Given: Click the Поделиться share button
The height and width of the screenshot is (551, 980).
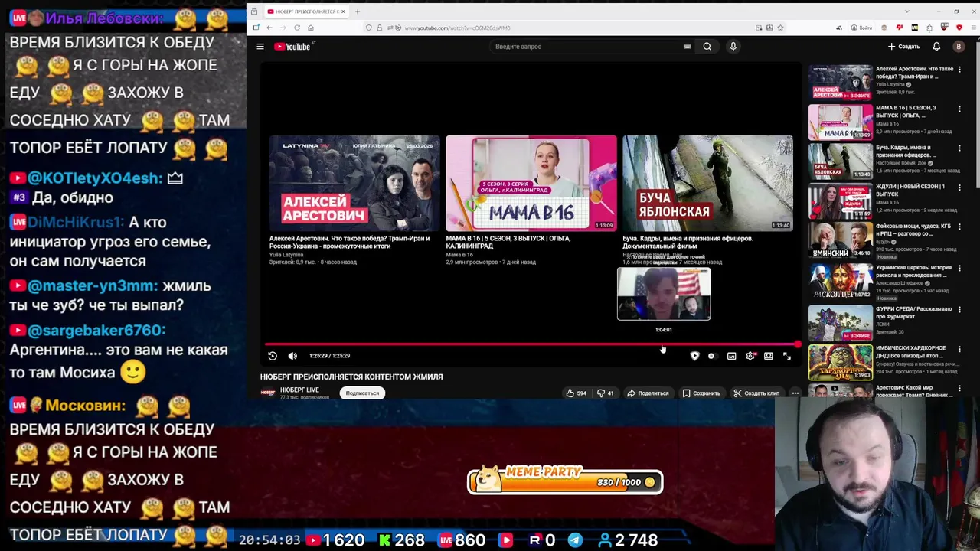Looking at the screenshot, I should (x=648, y=393).
